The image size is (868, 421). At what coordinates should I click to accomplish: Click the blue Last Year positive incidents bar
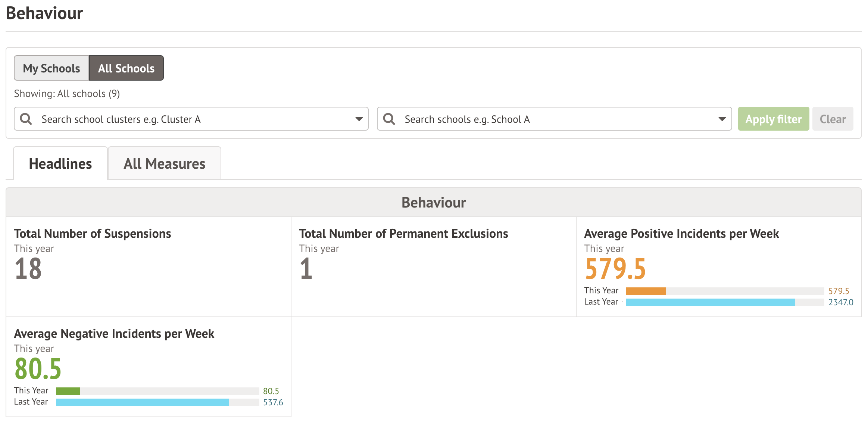tap(710, 302)
